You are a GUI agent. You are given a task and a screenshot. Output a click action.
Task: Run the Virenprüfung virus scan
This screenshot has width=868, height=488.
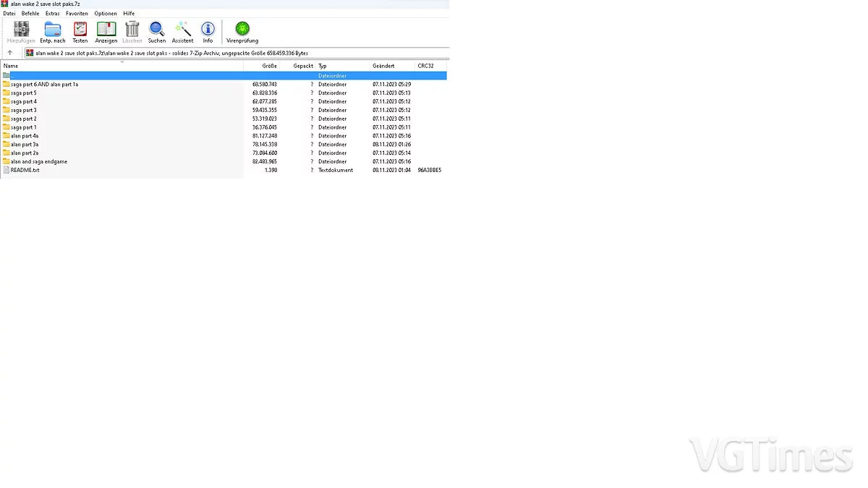point(242,30)
